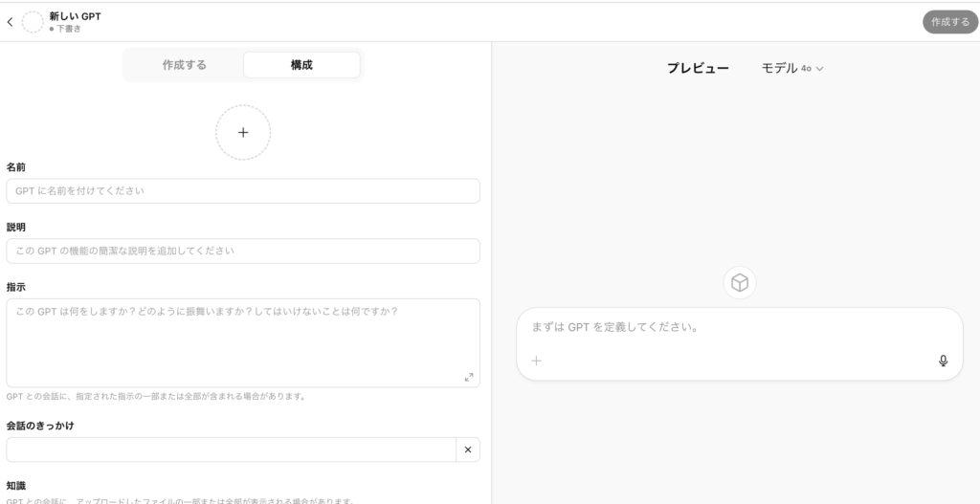Click the 指示 text area
The height and width of the screenshot is (504, 980).
243,343
